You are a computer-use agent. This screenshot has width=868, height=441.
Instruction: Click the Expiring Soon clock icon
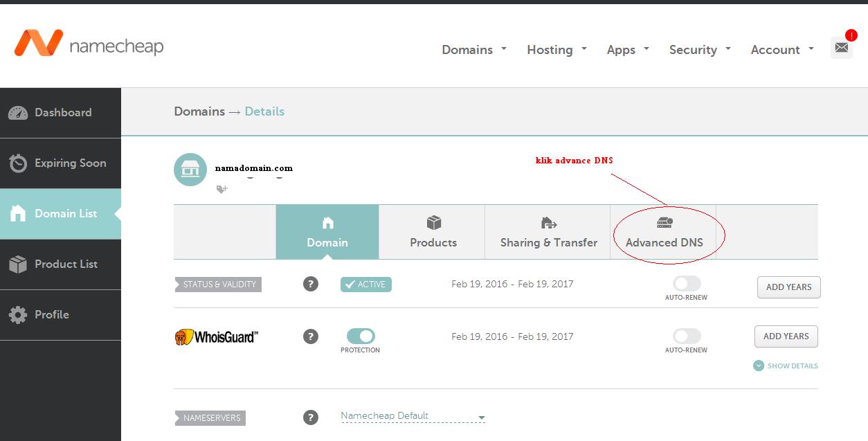click(x=18, y=163)
